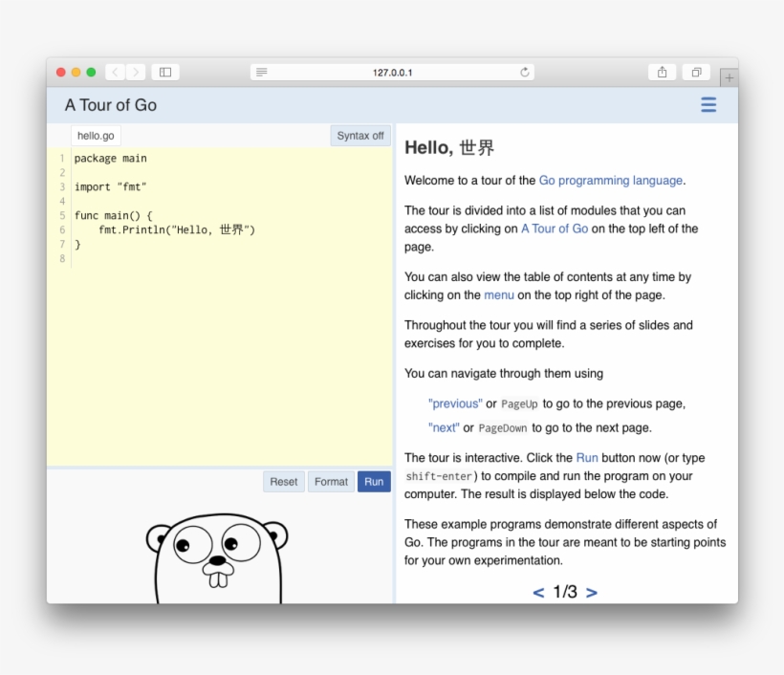Click the A Tour of Go link in the text
The width and height of the screenshot is (784, 675).
(x=555, y=229)
